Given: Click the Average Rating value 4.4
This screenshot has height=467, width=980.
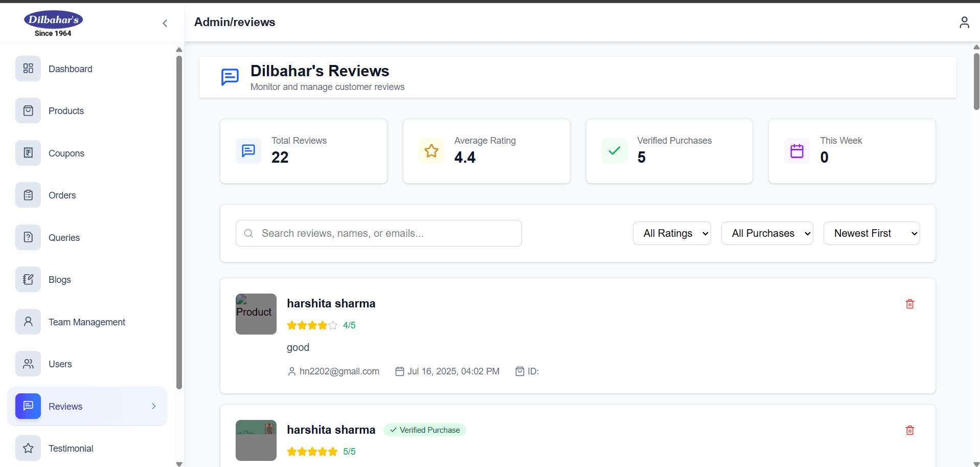Looking at the screenshot, I should click(x=465, y=157).
